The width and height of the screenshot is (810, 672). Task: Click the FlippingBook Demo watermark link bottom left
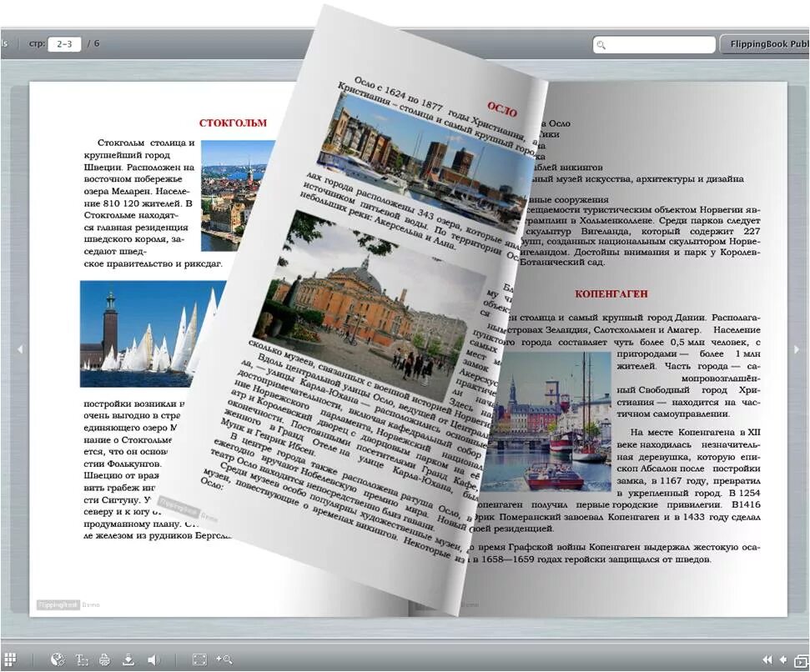click(68, 605)
